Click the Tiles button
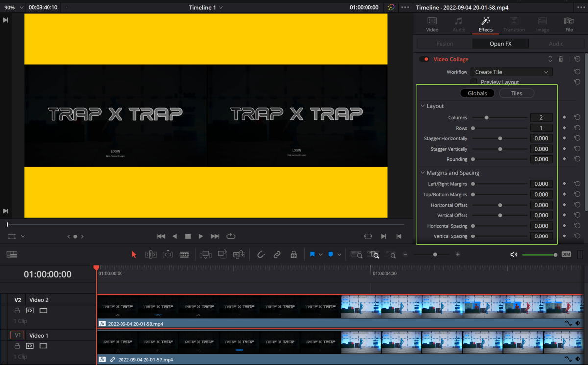Viewport: 588px width, 365px height. 516,93
